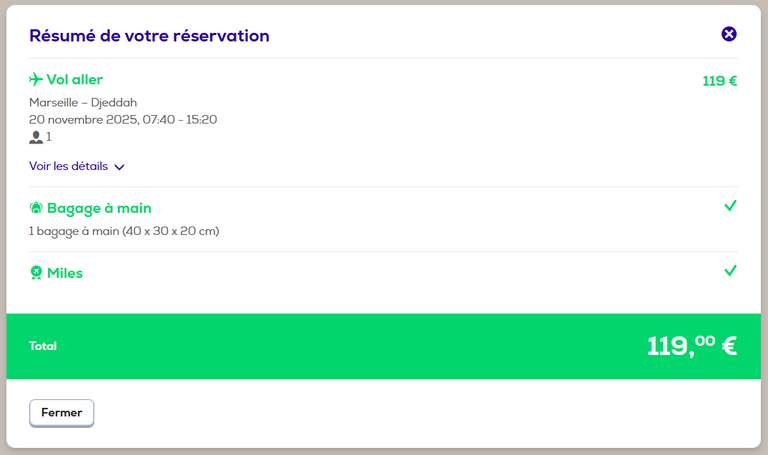
Task: Select the 'Vol aller' section heading
Action: pos(74,79)
